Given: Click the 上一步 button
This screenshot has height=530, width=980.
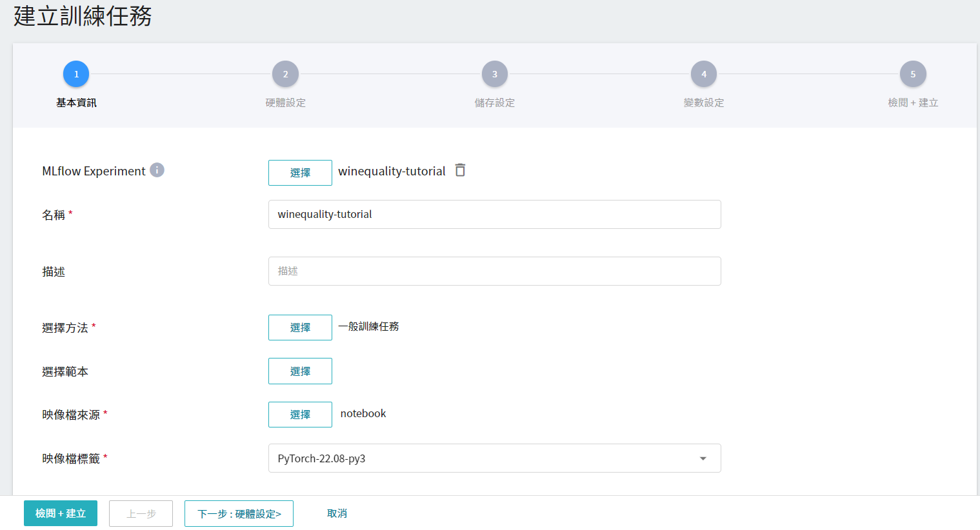Looking at the screenshot, I should pyautogui.click(x=141, y=514).
